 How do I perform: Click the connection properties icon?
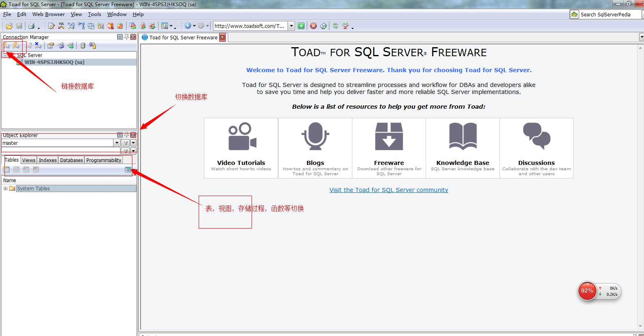tap(50, 46)
